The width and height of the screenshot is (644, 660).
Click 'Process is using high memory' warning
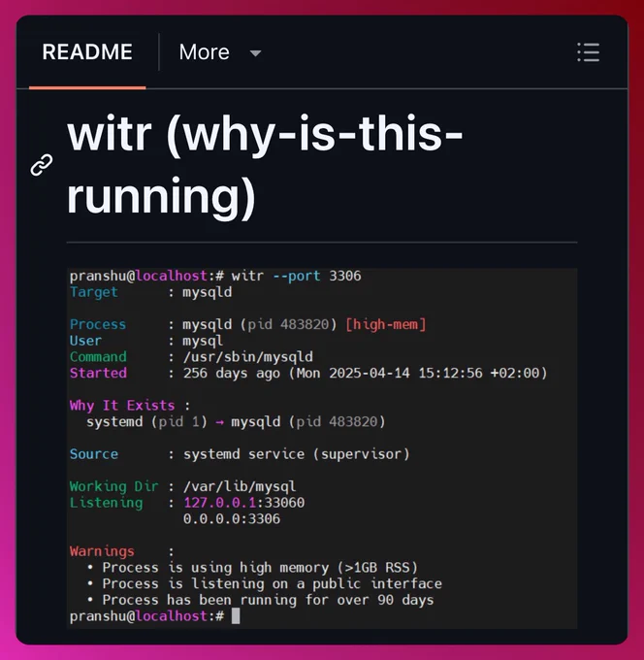(260, 568)
